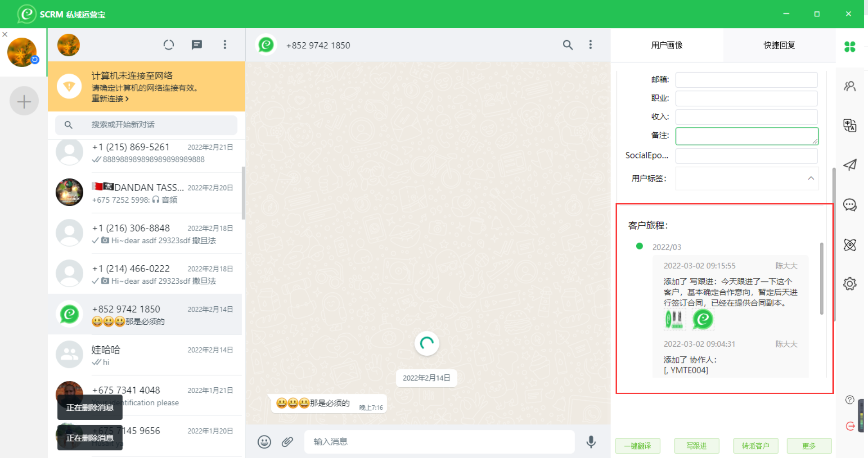The image size is (868, 458).
Task: Click the 用户画像 panel scrollbar
Action: tap(834, 245)
